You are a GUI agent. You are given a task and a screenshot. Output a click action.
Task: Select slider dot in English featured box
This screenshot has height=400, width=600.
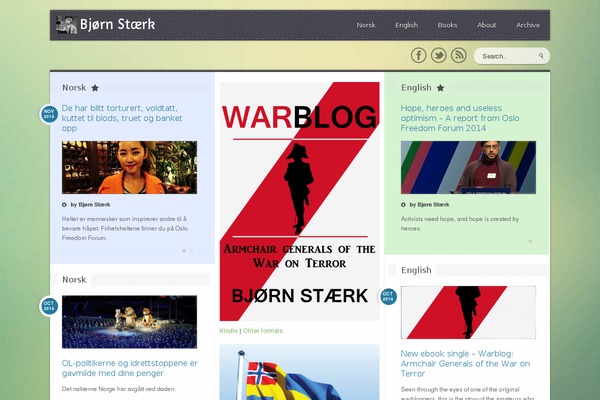530,241
